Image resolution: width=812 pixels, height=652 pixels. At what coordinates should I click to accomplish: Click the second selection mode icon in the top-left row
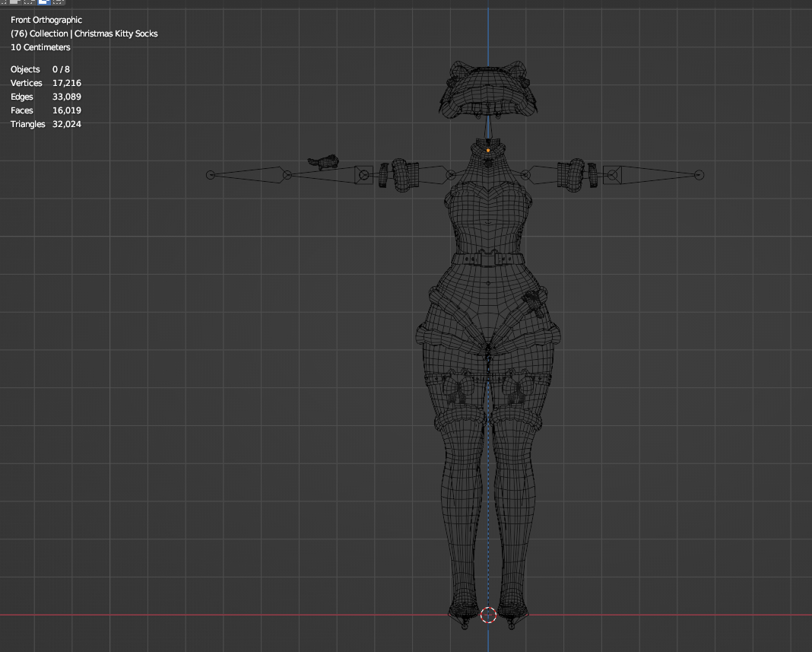coord(14,2)
